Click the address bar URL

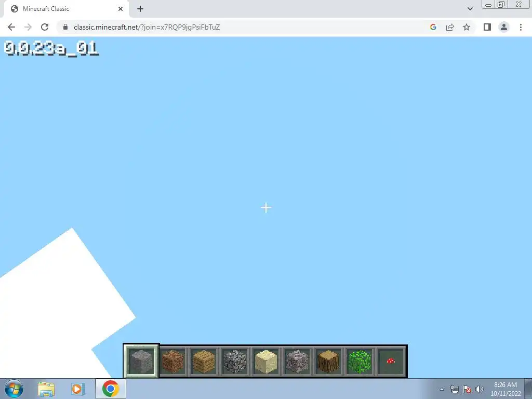tap(147, 27)
